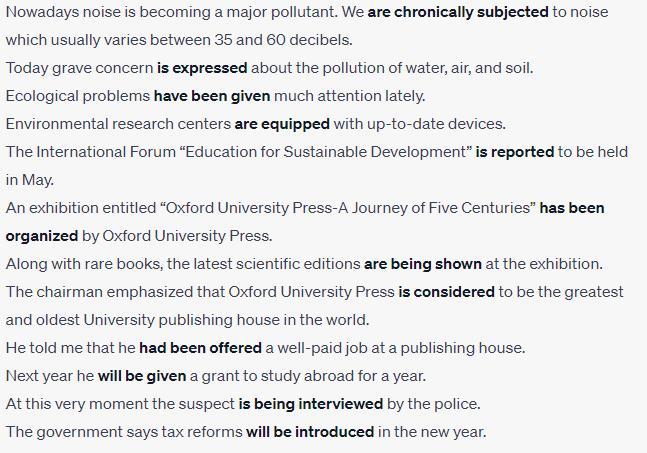This screenshot has width=647, height=453.
Task: Click the bold phrase "had been offered"
Action: pos(201,348)
